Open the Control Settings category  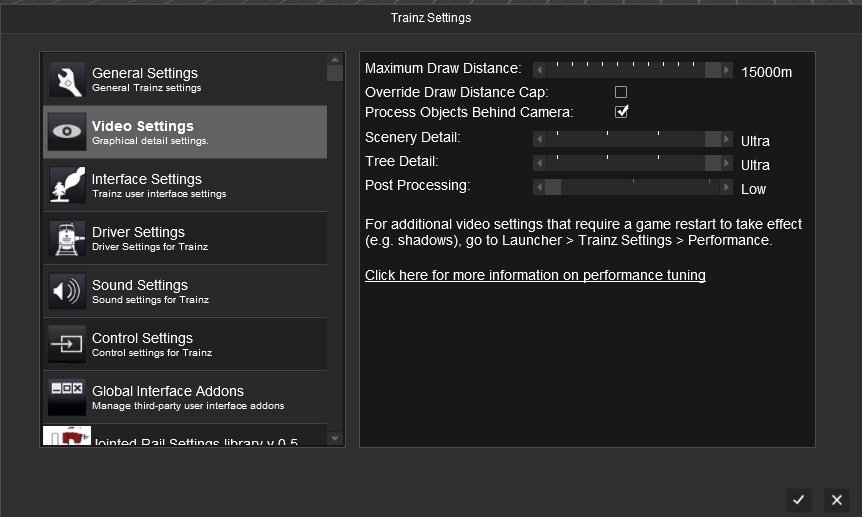point(185,344)
